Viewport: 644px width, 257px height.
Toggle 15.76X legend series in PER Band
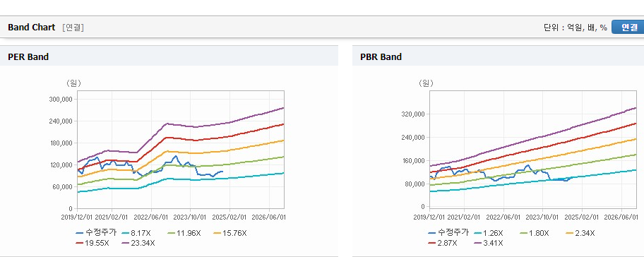click(230, 233)
